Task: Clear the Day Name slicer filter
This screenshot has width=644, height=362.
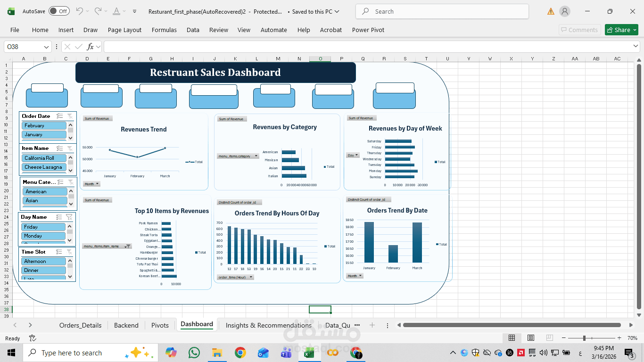Action: point(69,217)
